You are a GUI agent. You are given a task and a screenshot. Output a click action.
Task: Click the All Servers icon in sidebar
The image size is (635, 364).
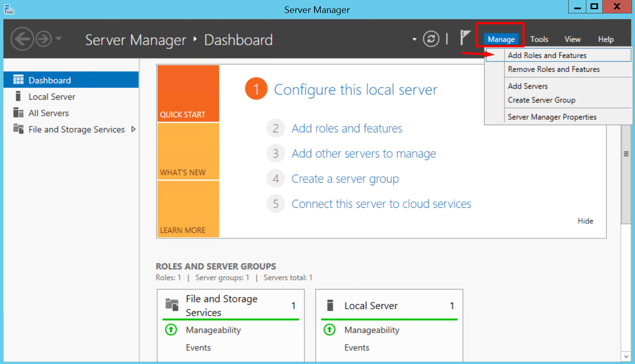[18, 113]
